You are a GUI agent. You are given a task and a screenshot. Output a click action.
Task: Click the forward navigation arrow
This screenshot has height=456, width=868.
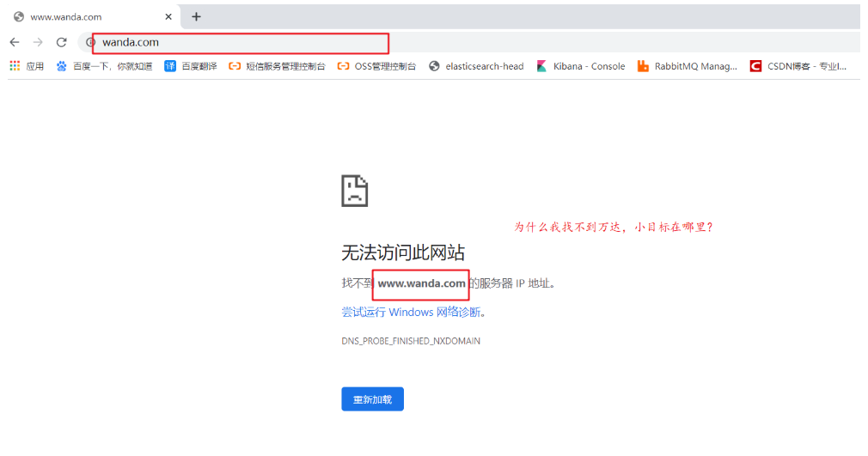coord(38,42)
